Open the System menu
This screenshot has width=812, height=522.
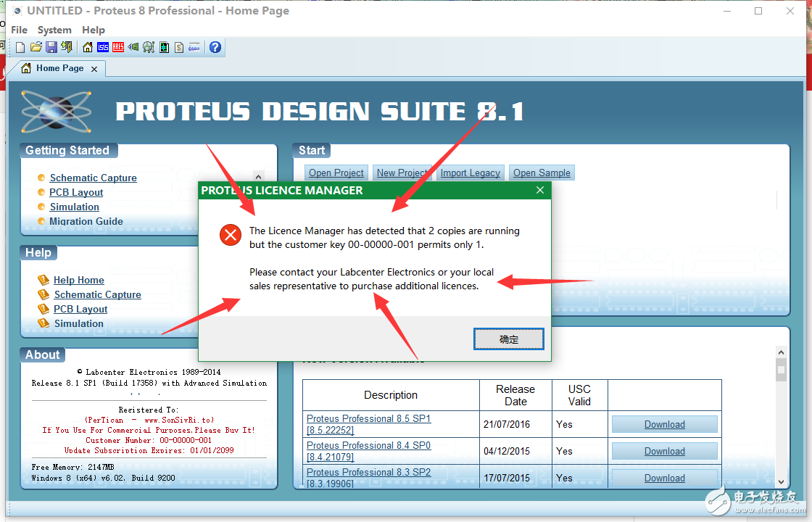[54, 30]
